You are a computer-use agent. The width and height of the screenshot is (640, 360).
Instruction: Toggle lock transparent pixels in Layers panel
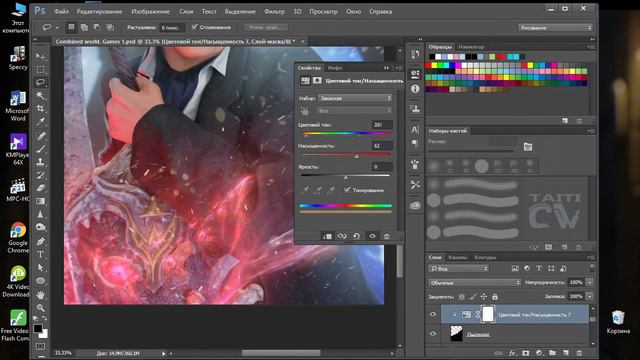462,297
